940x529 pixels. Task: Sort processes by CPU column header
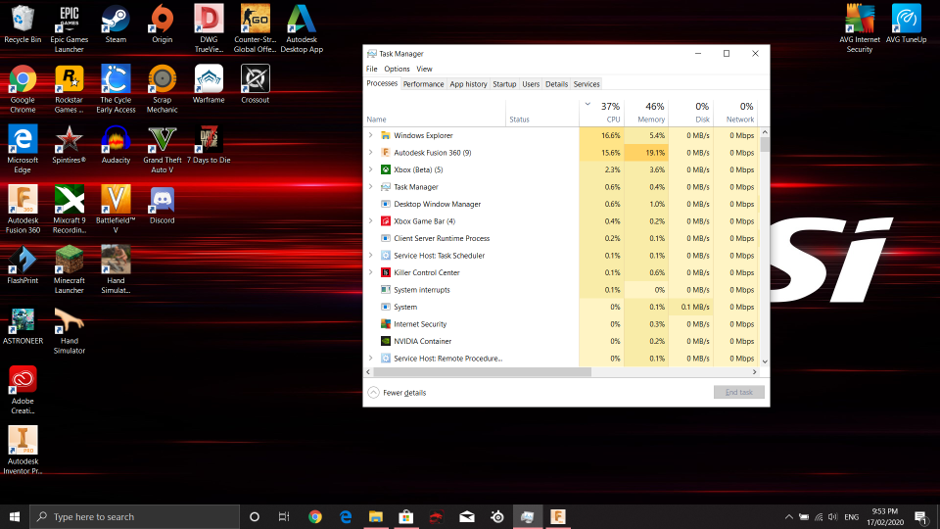pyautogui.click(x=601, y=112)
